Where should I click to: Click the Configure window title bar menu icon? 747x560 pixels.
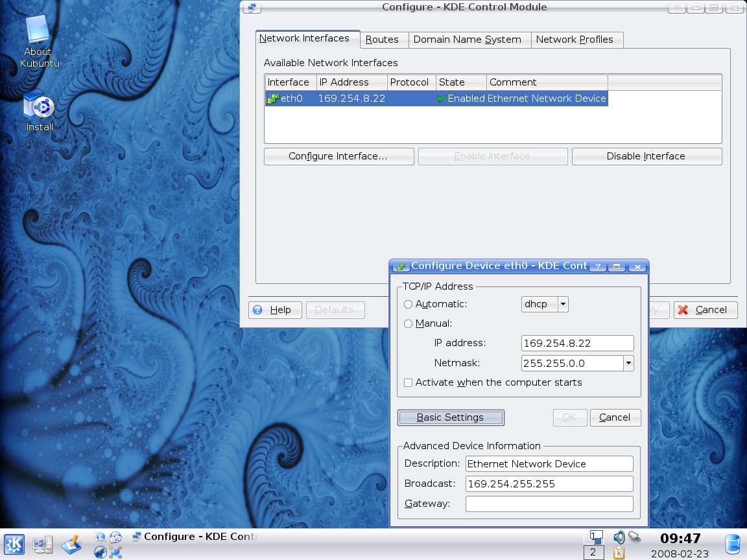point(252,7)
